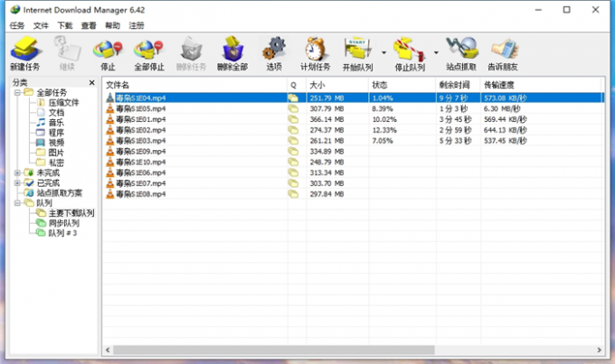
Task: Select the 毒枭S1E03.mp4 download row
Action: 354,141
